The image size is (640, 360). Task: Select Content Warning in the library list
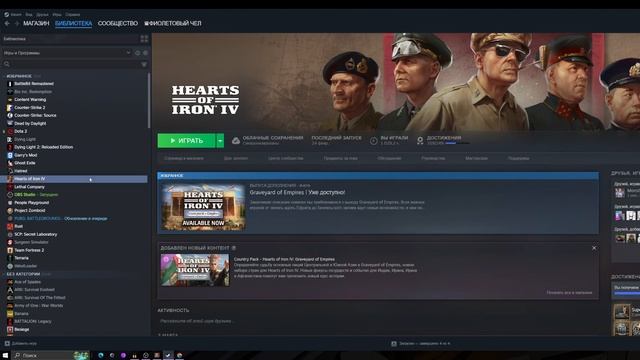coord(30,100)
